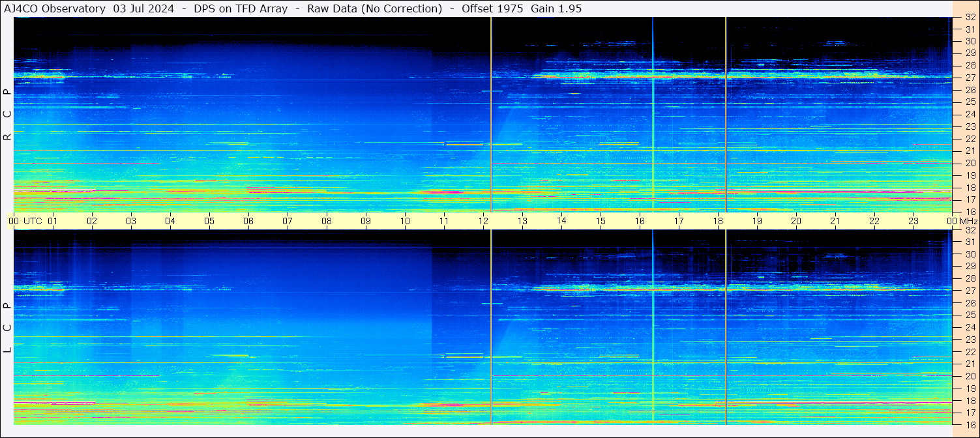980x438 pixels.
Task: Click the 22 MHz label of RCP panel
Action: point(970,139)
